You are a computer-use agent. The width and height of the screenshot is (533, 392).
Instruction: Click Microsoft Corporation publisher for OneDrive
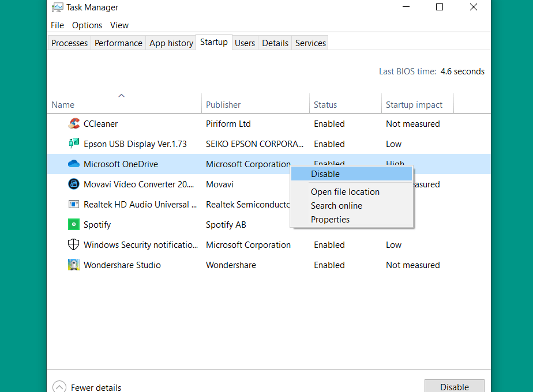248,164
